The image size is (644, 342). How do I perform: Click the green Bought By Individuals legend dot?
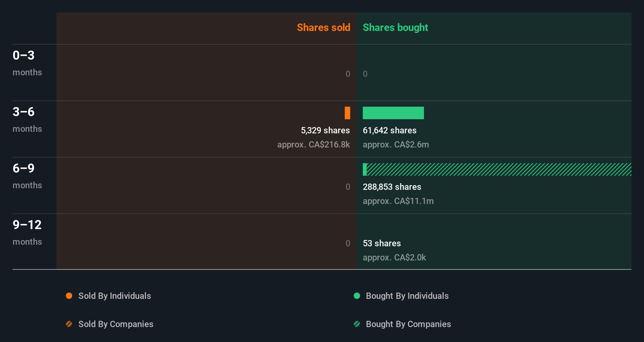(x=357, y=296)
